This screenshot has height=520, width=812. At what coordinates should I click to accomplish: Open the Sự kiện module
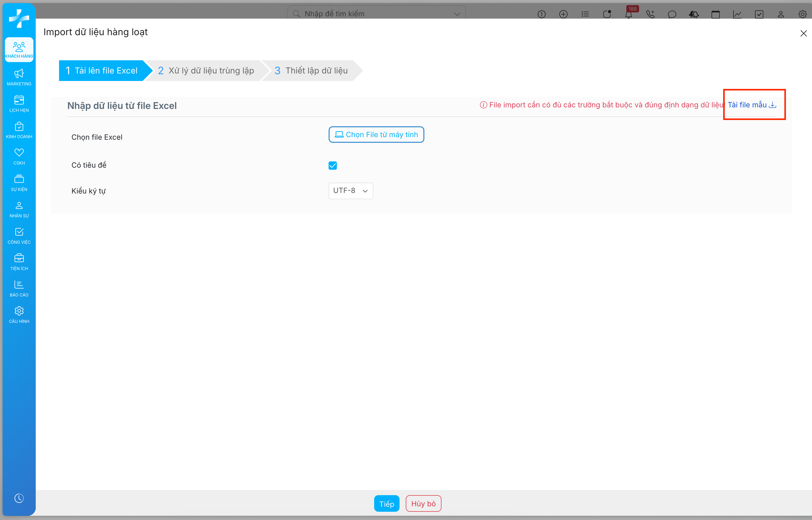19,183
